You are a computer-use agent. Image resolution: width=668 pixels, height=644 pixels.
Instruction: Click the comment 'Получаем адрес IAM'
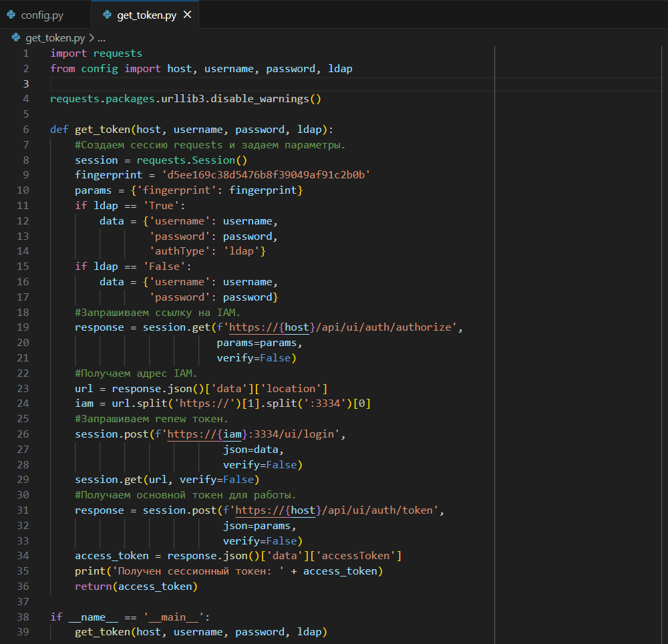point(136,373)
